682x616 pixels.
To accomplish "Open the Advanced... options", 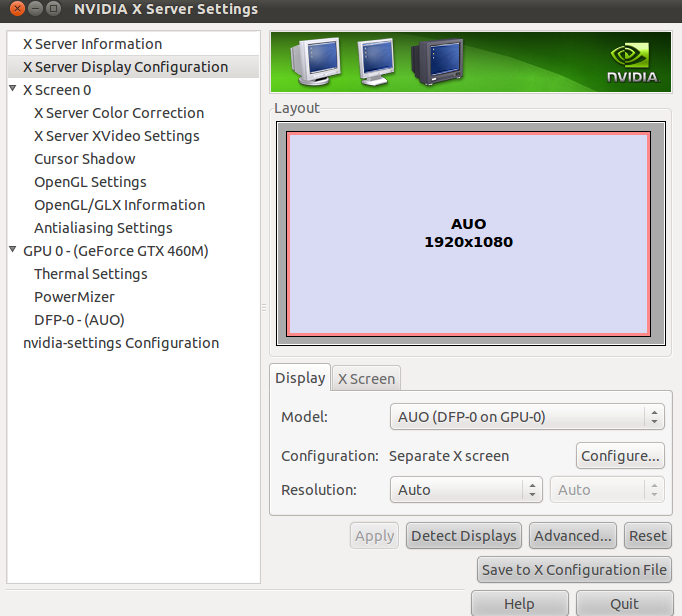I will pos(572,536).
